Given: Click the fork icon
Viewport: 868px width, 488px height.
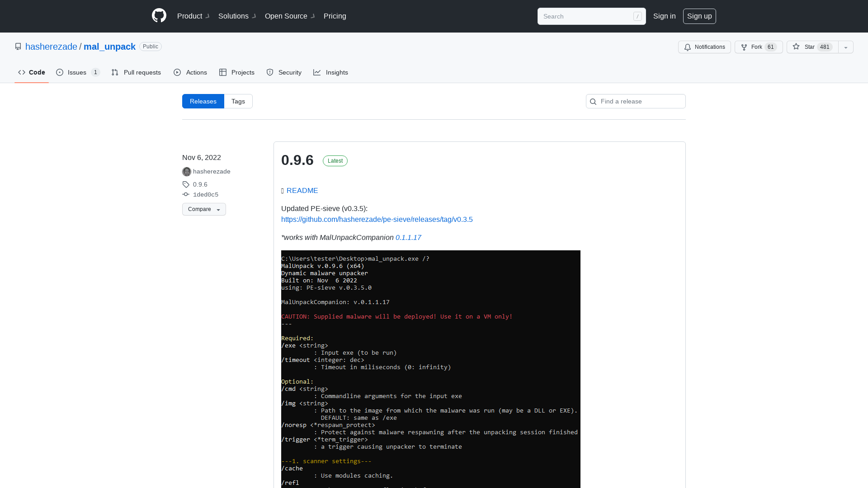Looking at the screenshot, I should tap(744, 47).
